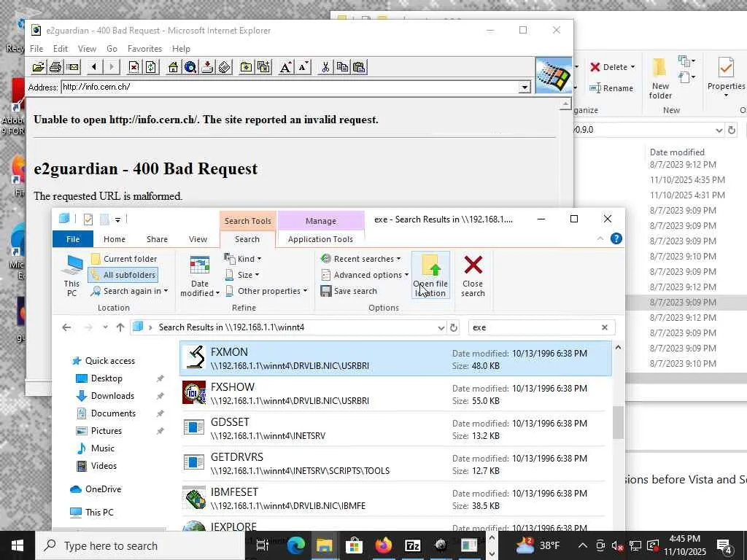The image size is (747, 560).
Task: Expand Recent searches dropdown
Action: 360,259
